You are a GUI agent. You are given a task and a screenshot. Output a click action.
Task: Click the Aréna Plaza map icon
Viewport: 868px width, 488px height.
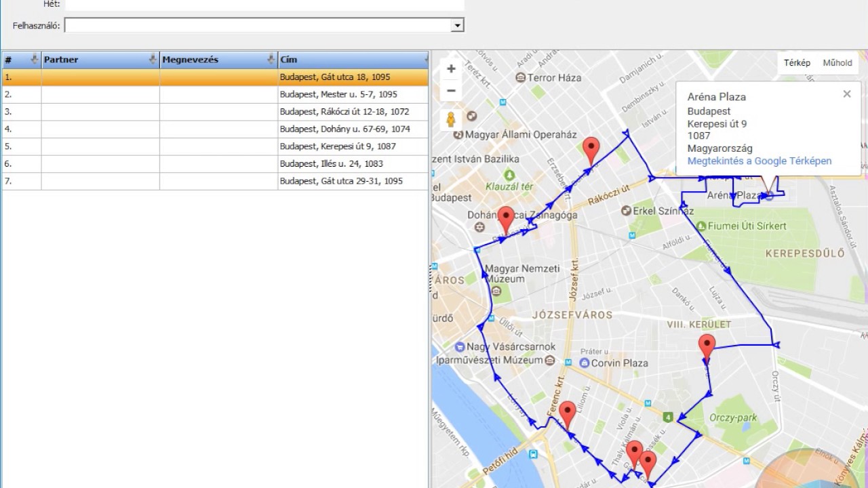[x=768, y=196]
